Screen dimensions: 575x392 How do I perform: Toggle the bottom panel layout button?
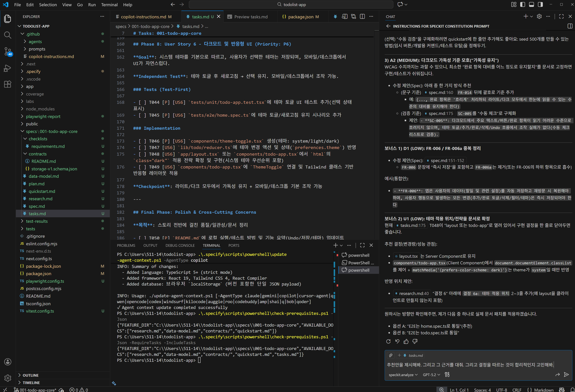click(532, 5)
